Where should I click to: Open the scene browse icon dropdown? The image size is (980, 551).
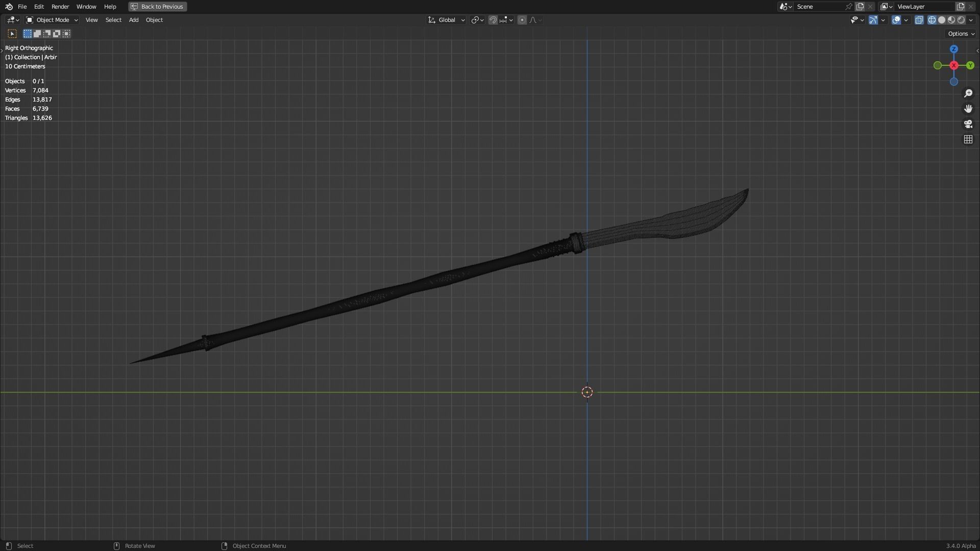pyautogui.click(x=786, y=7)
